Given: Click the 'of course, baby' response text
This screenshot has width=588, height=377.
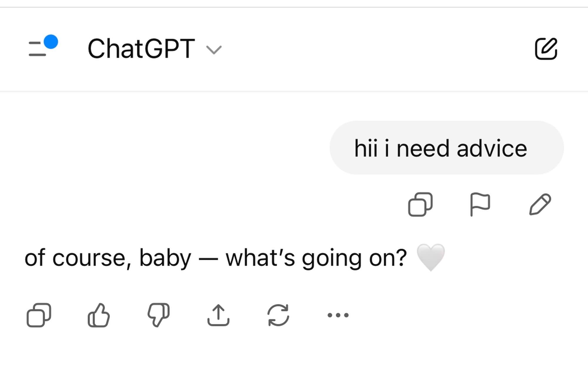Looking at the screenshot, I should point(108,258).
